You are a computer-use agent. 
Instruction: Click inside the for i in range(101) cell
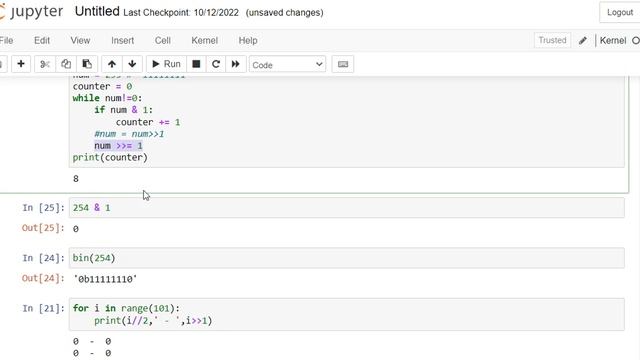coord(347,314)
